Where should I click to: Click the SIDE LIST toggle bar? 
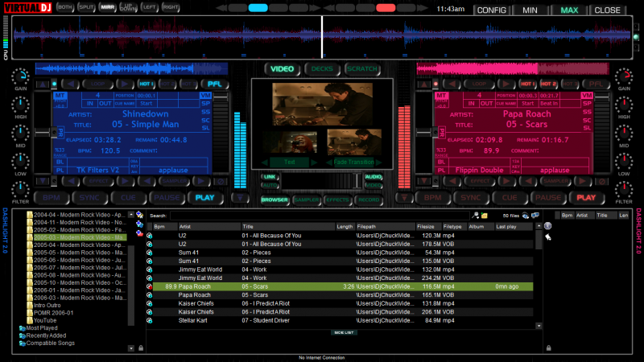(x=344, y=332)
